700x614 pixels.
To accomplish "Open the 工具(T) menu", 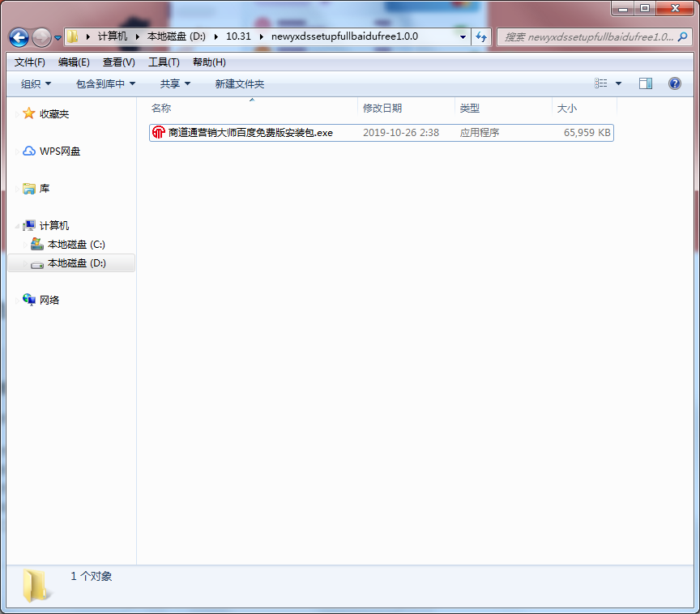I will [164, 62].
